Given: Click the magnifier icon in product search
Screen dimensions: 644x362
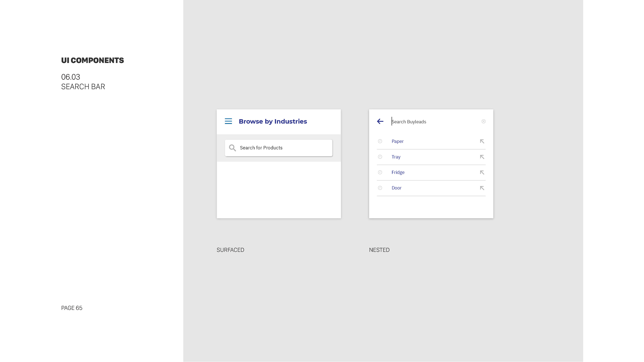Looking at the screenshot, I should 232,148.
